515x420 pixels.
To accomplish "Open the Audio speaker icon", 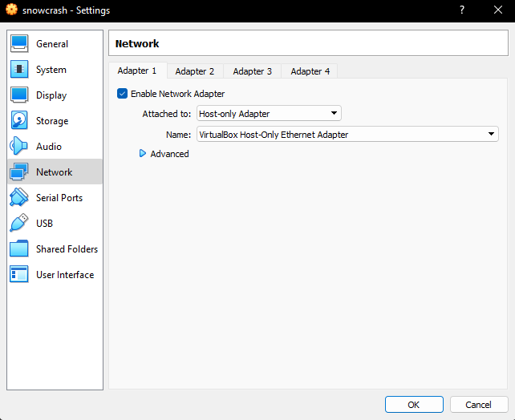I will pos(19,146).
